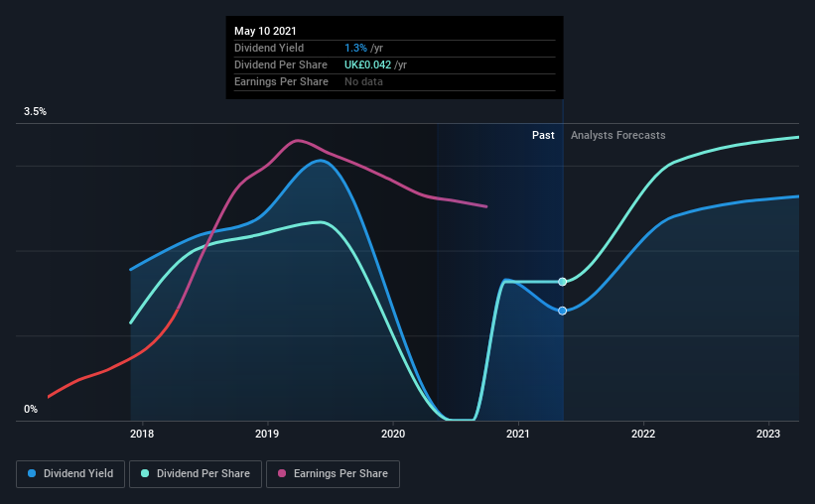The width and height of the screenshot is (815, 504).
Task: Click the 2020 x-axis label
Action: coord(393,434)
